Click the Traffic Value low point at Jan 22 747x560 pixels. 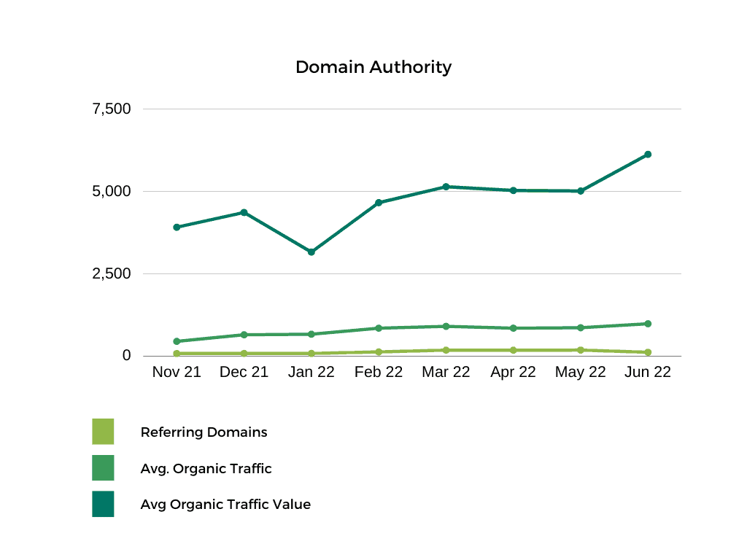(x=311, y=252)
